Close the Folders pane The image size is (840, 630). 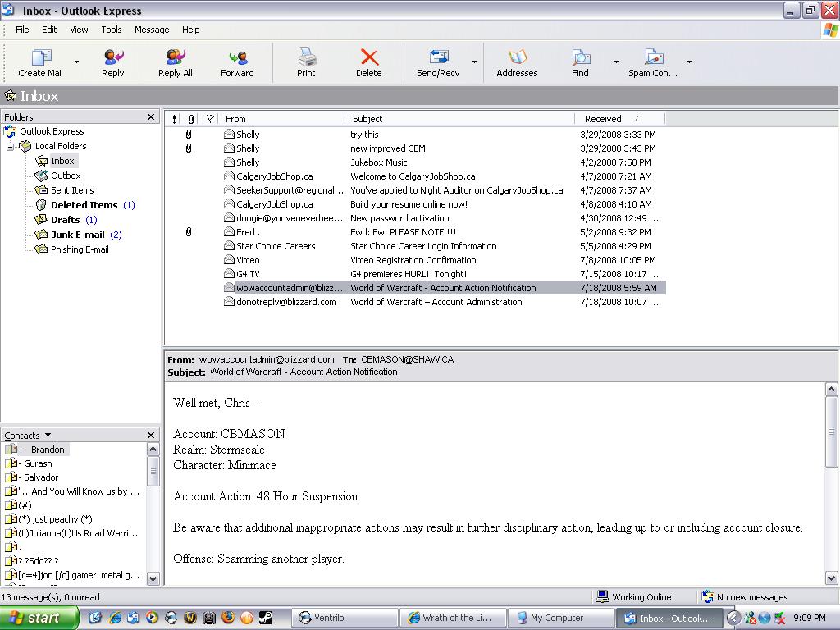151,117
